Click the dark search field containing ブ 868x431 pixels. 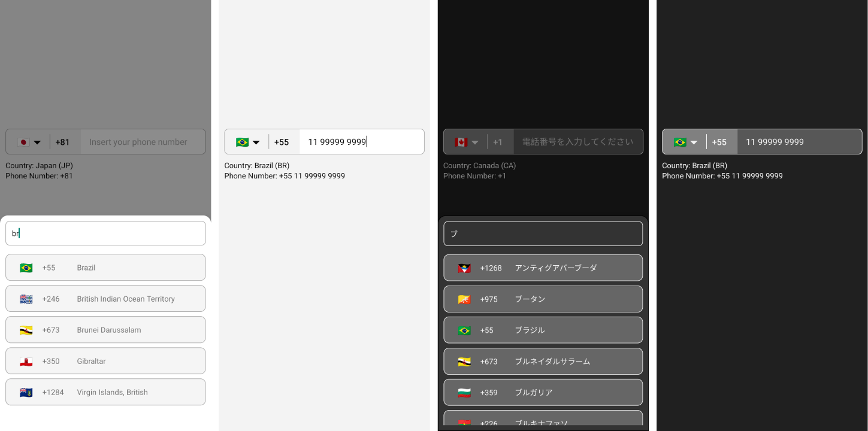(543, 233)
